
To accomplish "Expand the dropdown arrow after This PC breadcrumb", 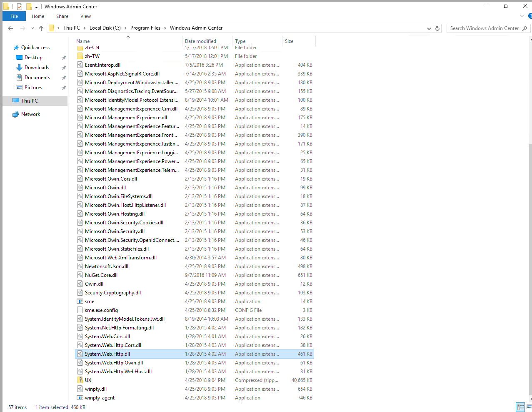I will 85,28.
